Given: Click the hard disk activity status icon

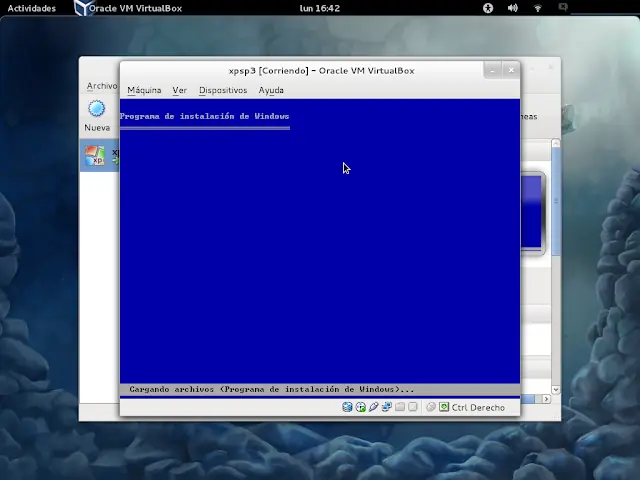Looking at the screenshot, I should click(347, 407).
